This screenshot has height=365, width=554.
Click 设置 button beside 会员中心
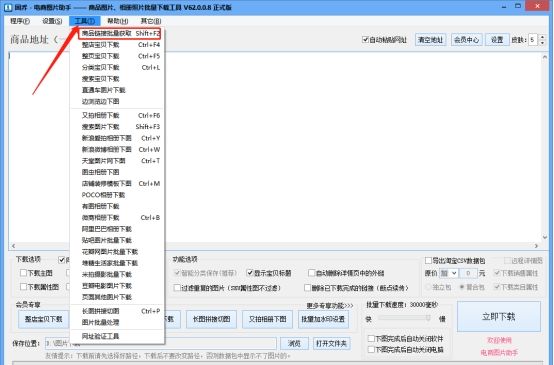point(497,40)
